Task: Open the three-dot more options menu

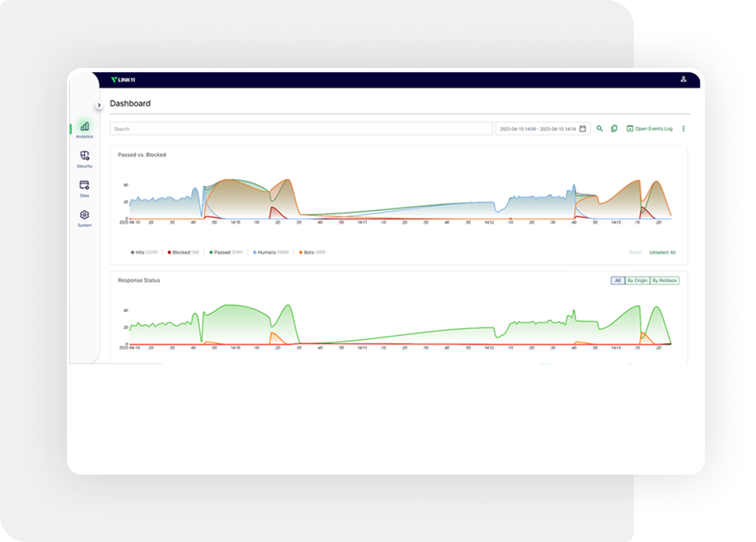Action: [x=683, y=129]
